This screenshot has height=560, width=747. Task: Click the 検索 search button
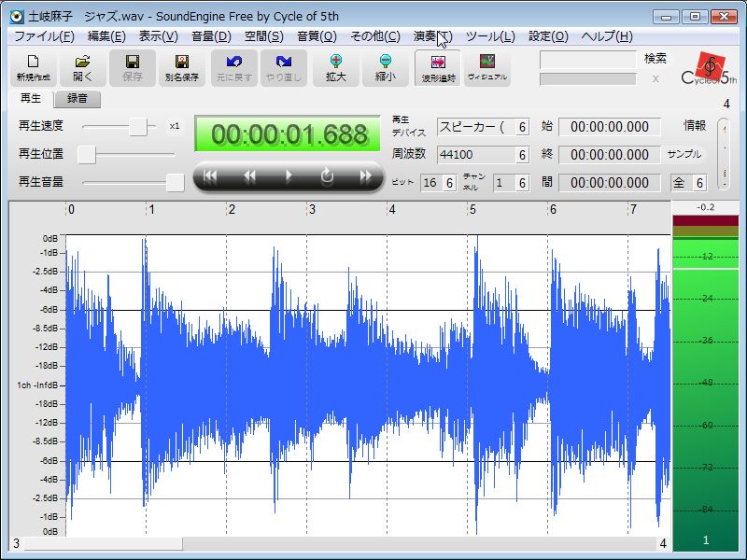[x=655, y=59]
